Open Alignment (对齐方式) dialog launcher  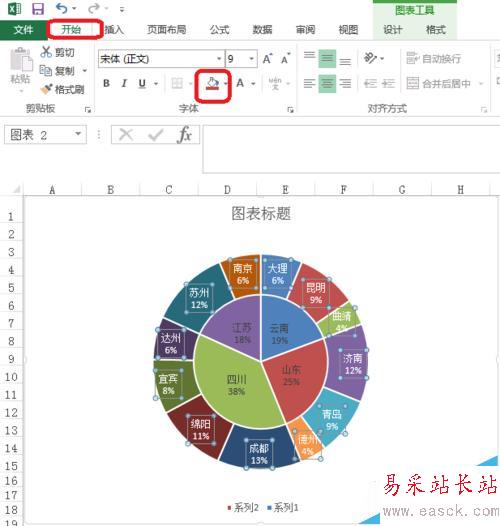pyautogui.click(x=484, y=110)
